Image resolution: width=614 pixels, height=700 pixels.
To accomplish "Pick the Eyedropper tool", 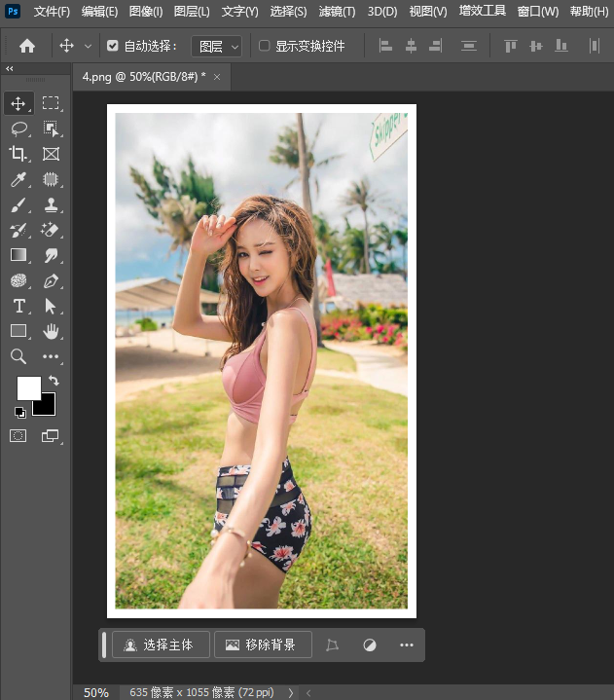I will [x=18, y=179].
